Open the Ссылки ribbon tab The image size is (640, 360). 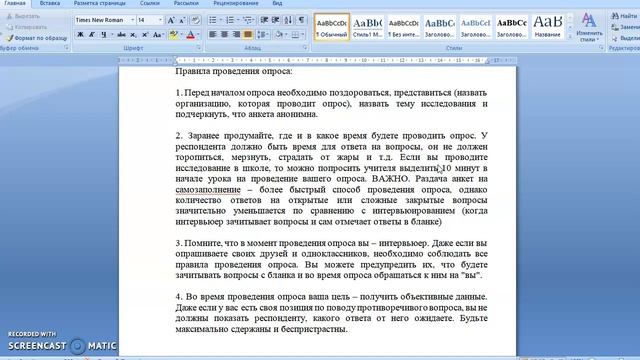click(x=150, y=3)
